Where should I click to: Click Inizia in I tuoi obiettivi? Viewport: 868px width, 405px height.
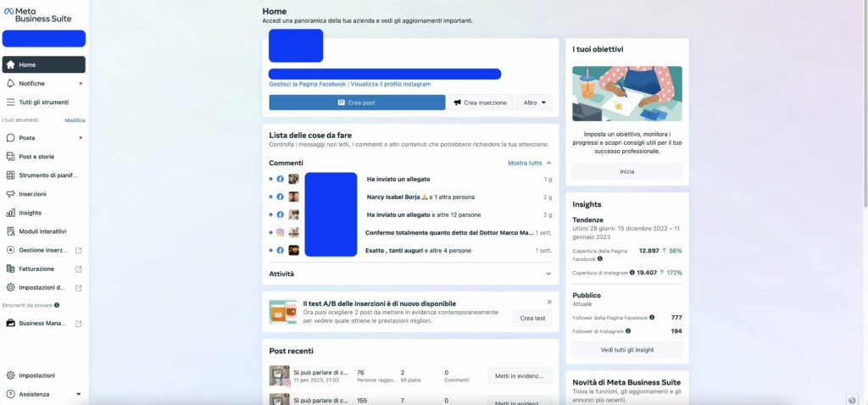point(627,171)
